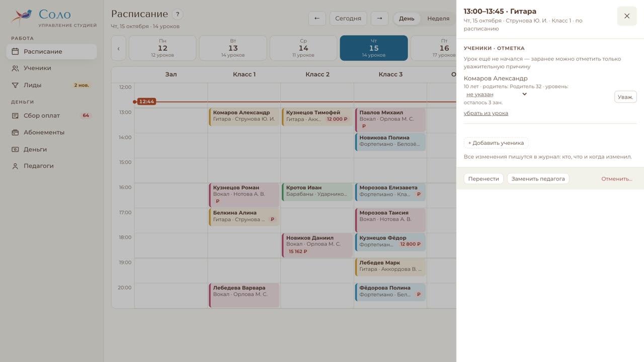
Task: Open the Расписание calendar icon in sidebar
Action: click(x=15, y=51)
